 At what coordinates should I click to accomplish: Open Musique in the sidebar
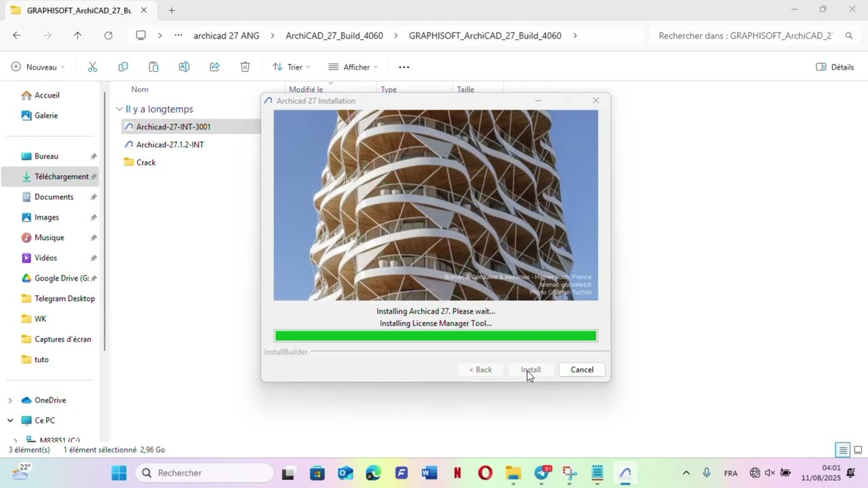[x=49, y=237]
